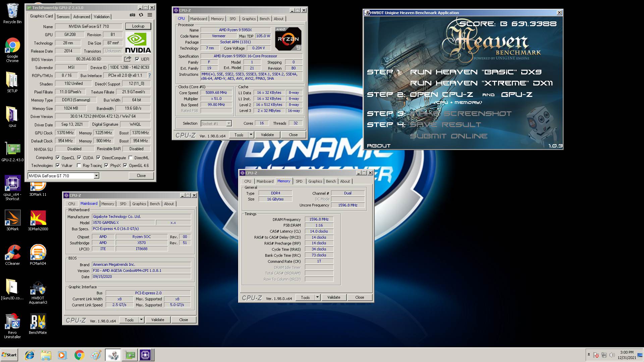
Task: Click the Lookup button in GPU-Z
Action: (x=138, y=26)
